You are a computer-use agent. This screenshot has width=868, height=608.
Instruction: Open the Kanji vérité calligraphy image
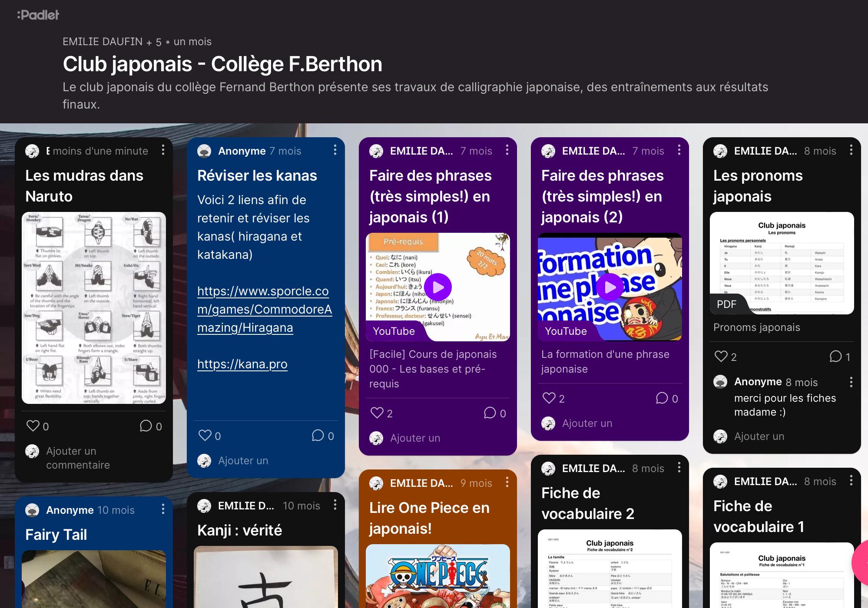click(x=266, y=577)
